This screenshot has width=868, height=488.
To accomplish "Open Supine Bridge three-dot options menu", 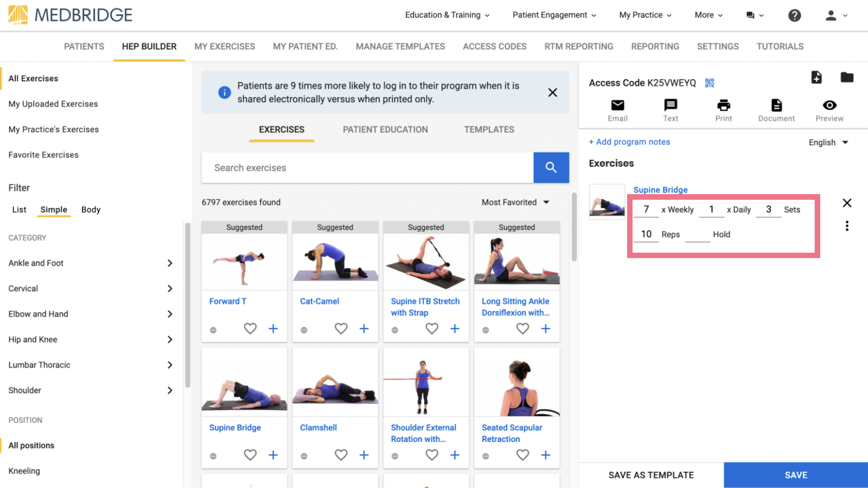I will click(847, 226).
